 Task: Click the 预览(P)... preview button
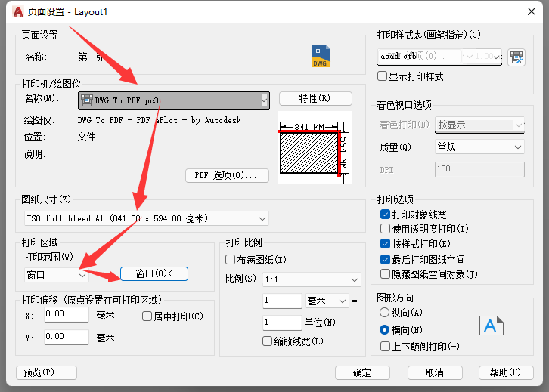pos(47,373)
